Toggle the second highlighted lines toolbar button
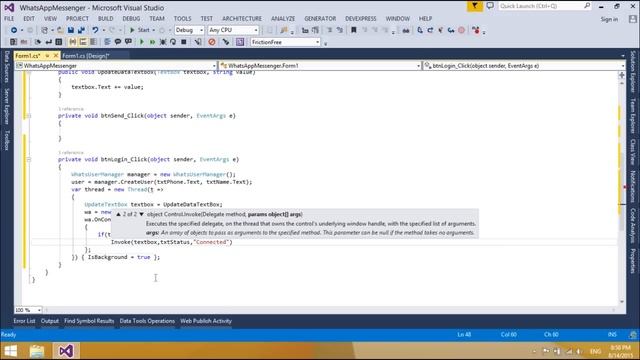This screenshot has height=360, width=640. (83, 42)
